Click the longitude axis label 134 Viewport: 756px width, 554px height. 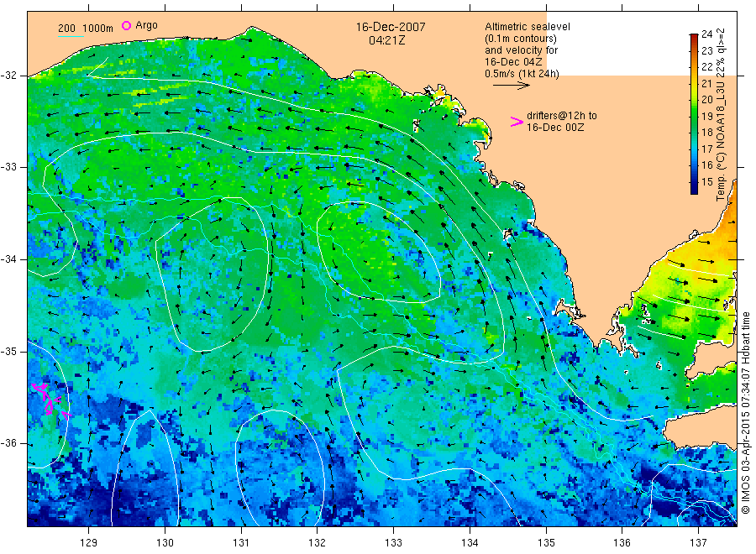coord(470,543)
